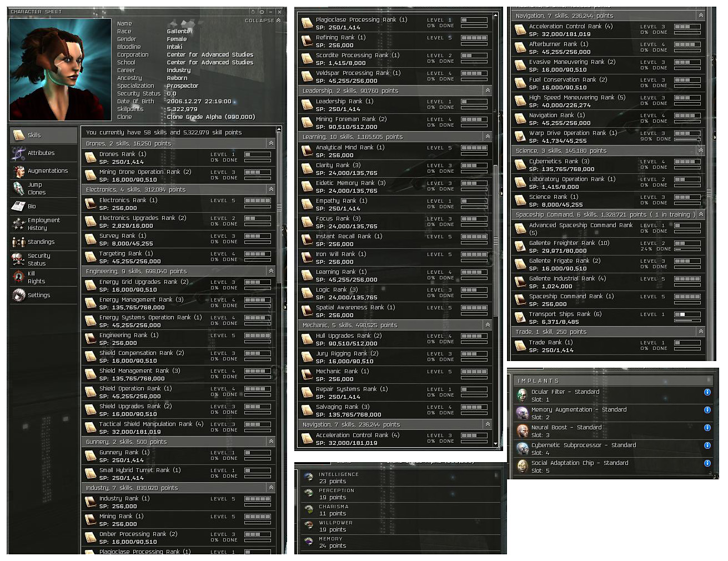The image size is (728, 561).
Task: Collapse the Drones skill group
Action: (271, 143)
